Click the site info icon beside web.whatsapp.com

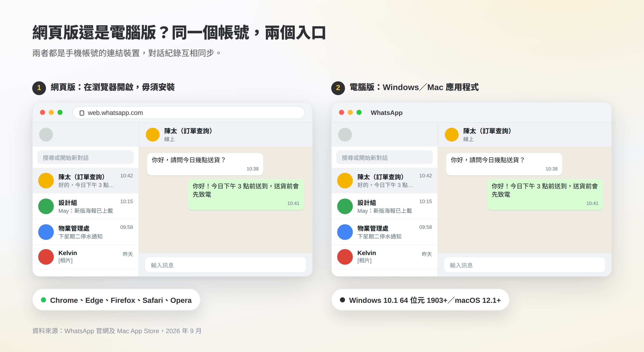[82, 113]
